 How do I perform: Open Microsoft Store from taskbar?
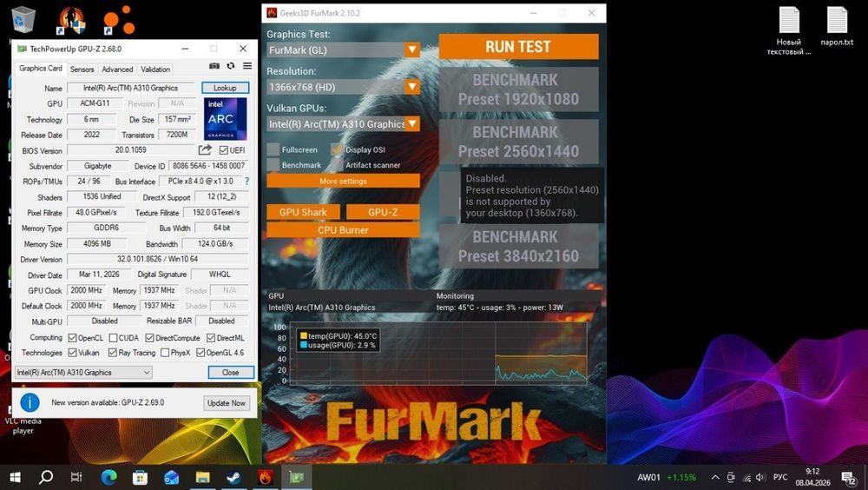coord(140,477)
